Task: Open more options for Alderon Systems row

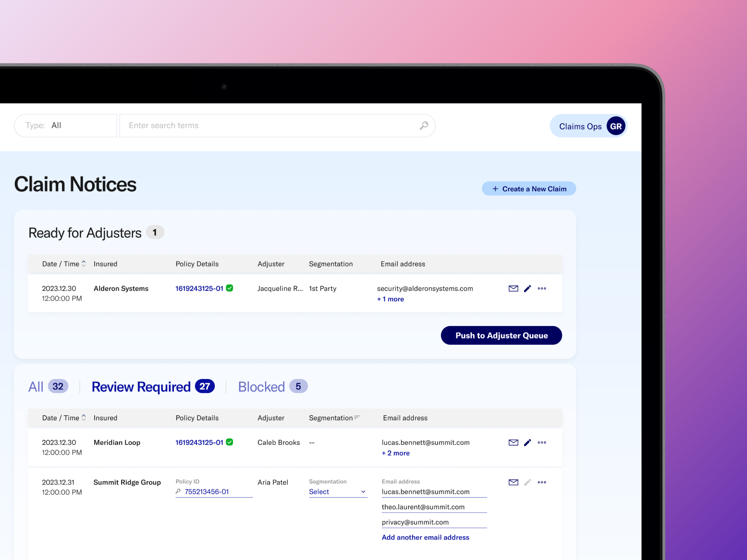Action: coord(542,289)
